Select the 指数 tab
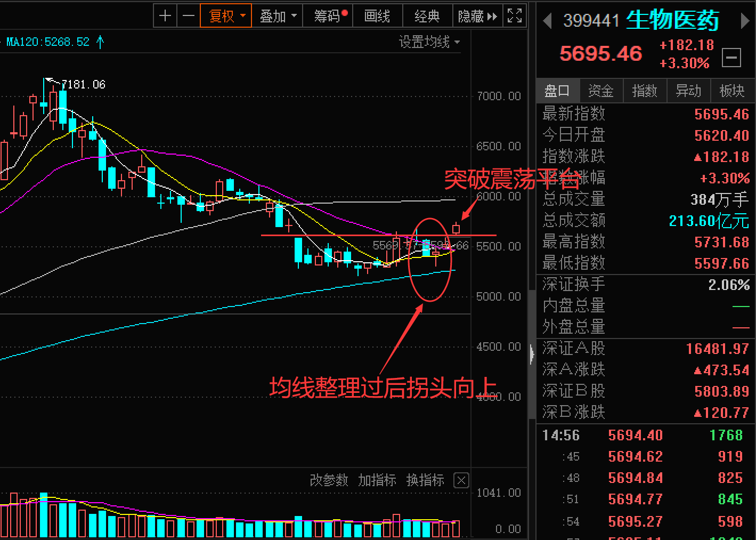Screen dimensions: 756x540 pyautogui.click(x=645, y=91)
